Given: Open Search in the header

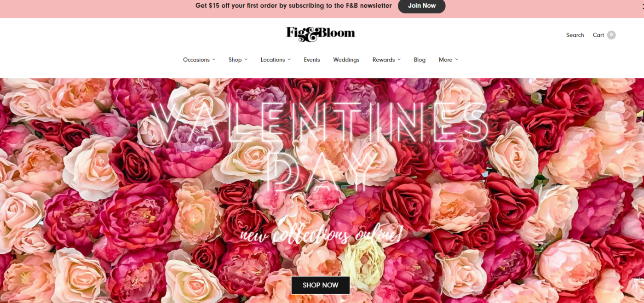Looking at the screenshot, I should [575, 35].
